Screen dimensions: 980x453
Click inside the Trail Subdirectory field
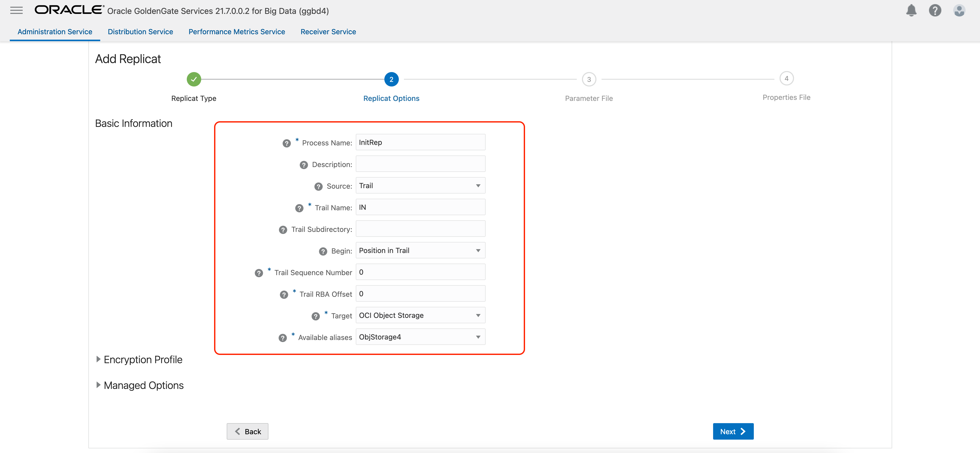tap(420, 229)
